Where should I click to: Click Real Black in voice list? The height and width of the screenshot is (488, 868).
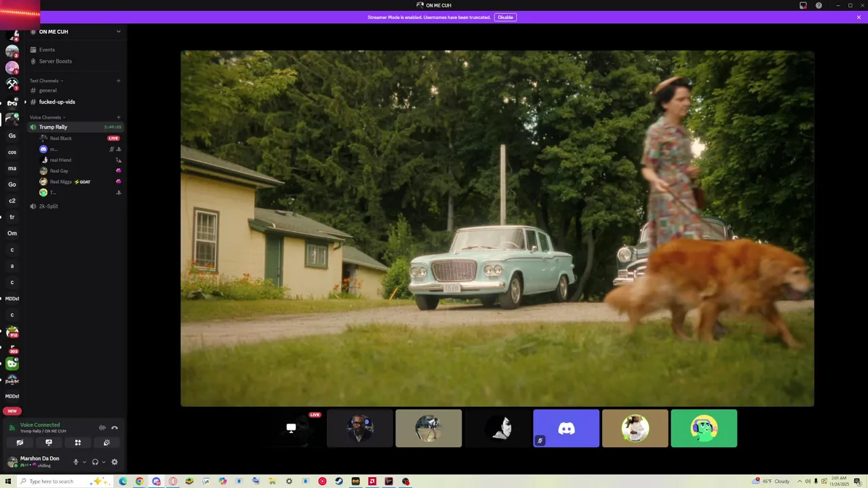(x=60, y=138)
